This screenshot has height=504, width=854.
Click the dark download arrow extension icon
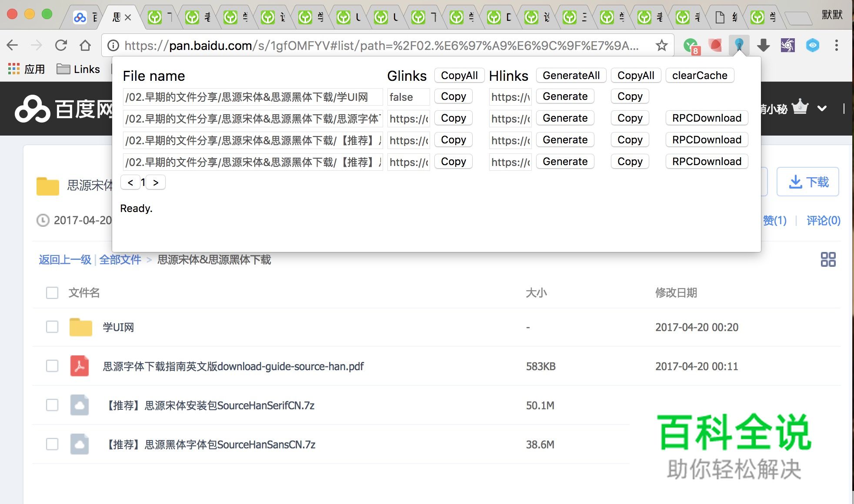[x=763, y=45]
